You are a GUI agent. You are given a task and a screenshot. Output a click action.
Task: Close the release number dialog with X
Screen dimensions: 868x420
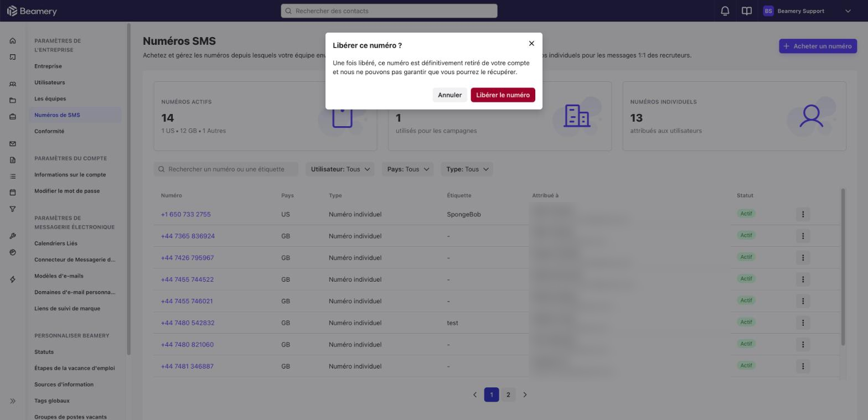531,44
